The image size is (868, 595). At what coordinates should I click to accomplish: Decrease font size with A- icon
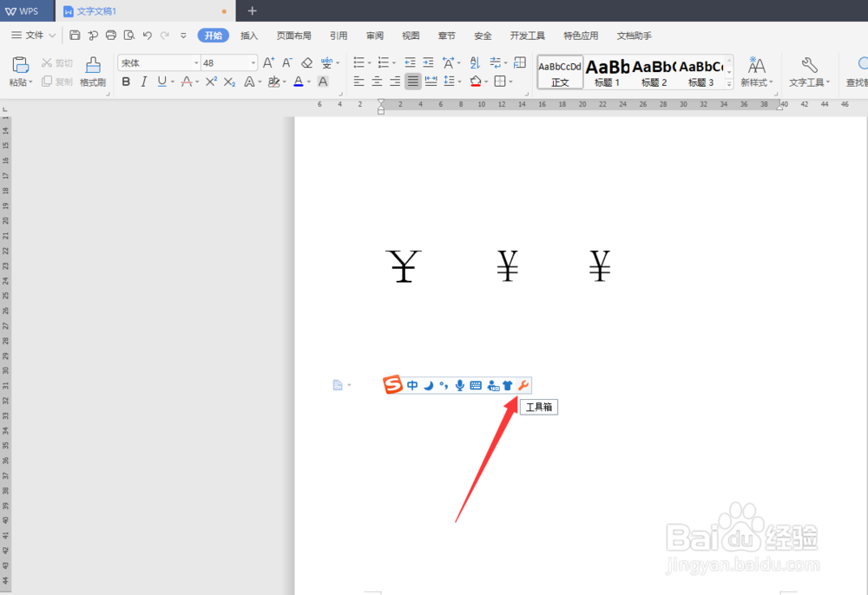pyautogui.click(x=286, y=63)
